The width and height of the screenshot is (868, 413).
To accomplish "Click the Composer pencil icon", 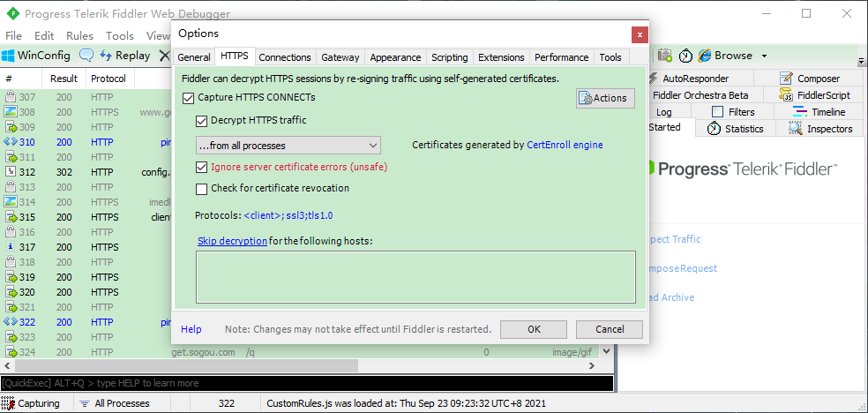I will [x=785, y=78].
